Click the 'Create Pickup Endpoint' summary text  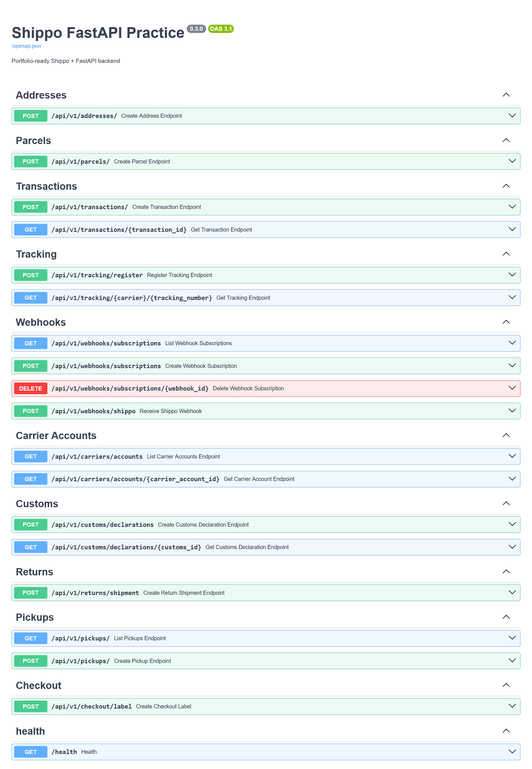pos(142,661)
